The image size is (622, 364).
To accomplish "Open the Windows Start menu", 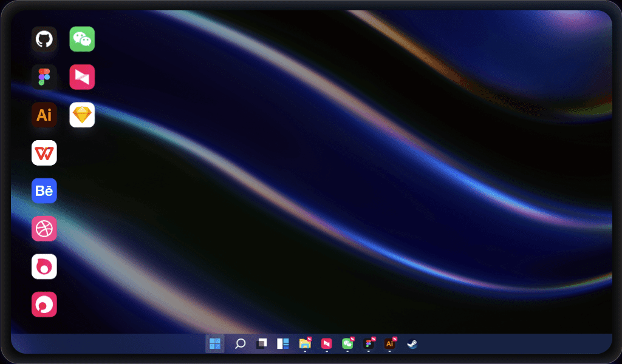I will click(214, 344).
